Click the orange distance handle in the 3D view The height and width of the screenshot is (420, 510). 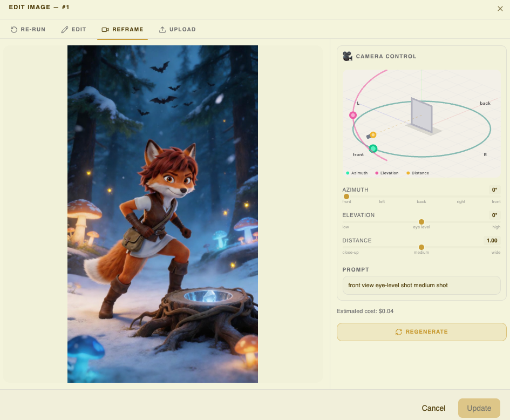(373, 134)
